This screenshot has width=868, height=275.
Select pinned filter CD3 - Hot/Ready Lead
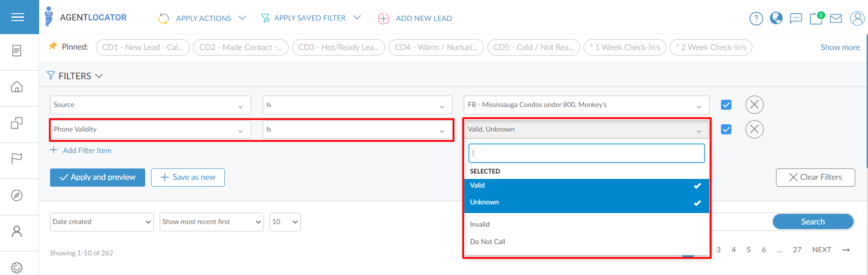[339, 47]
